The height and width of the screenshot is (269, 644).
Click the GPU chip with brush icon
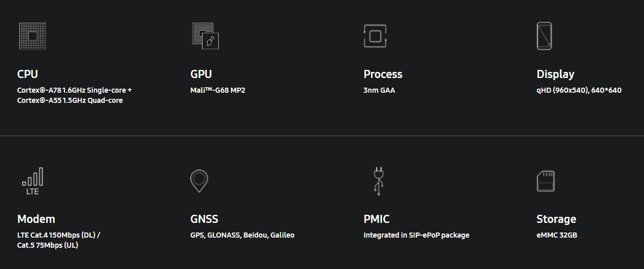[206, 36]
